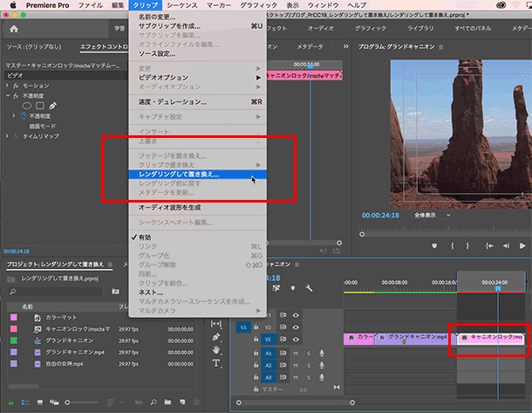Toggle V1 track output eye
Viewport: 532px width, 413px height.
(296, 339)
